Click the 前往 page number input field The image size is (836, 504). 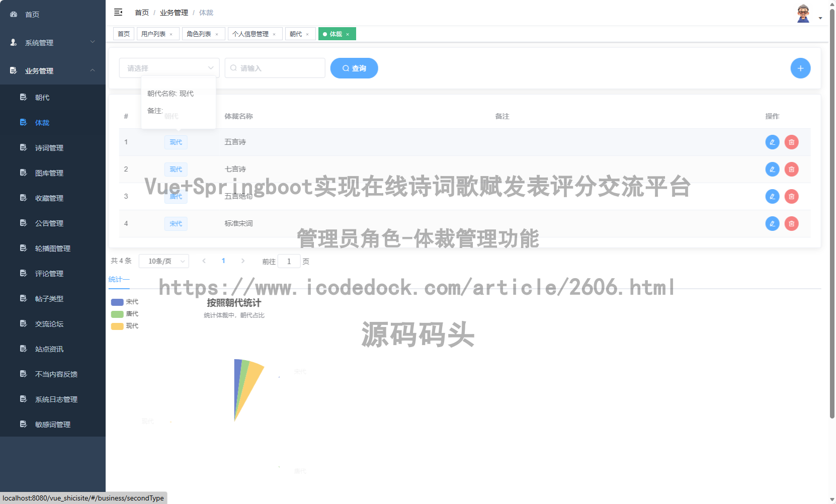(x=289, y=261)
